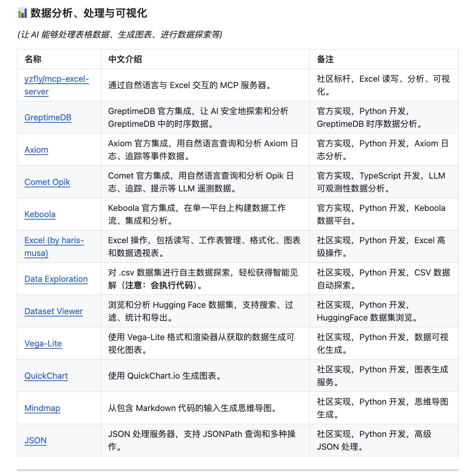469x476 pixels.
Task: Open the Comet Opik link
Action: click(x=47, y=182)
